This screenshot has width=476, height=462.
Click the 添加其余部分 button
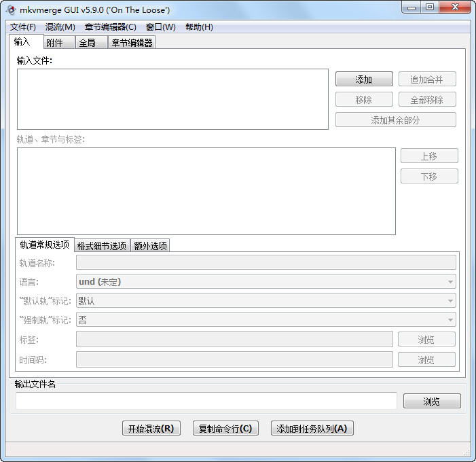[396, 120]
